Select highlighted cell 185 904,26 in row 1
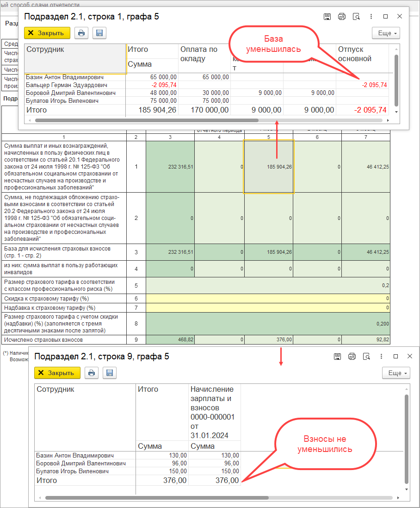 click(269, 167)
